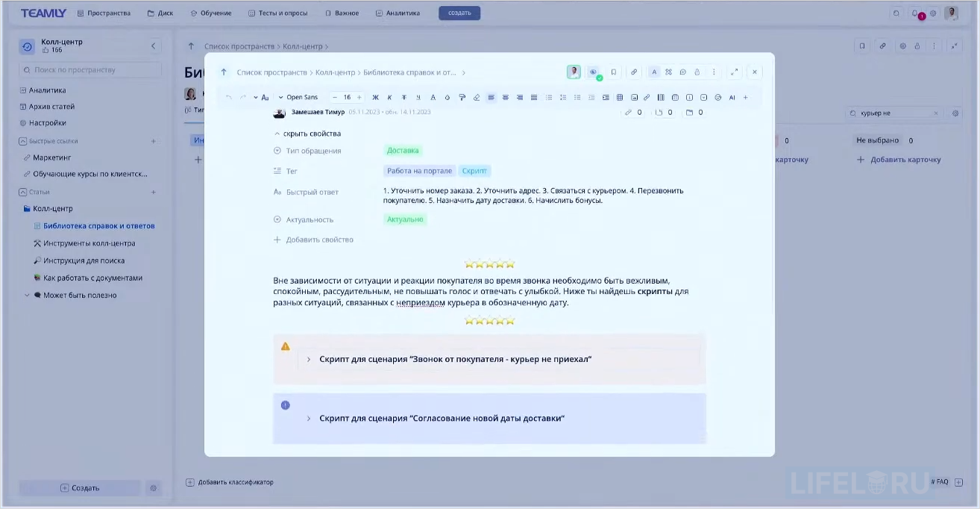
Task: Apply bold formatting with the Ж icon
Action: click(376, 97)
